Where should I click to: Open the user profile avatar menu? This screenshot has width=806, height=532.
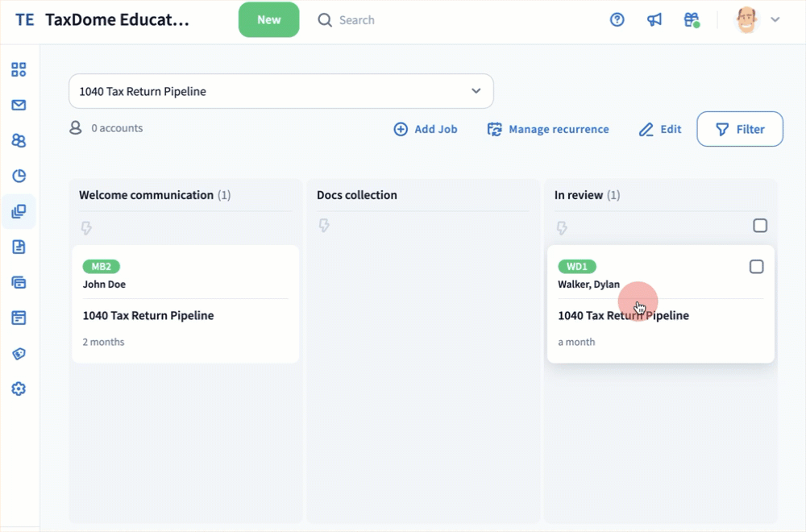pos(758,20)
